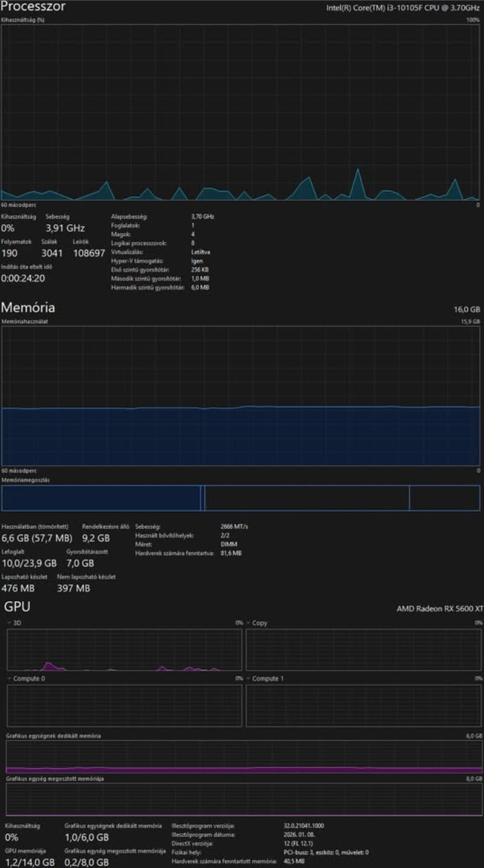Click the Memória section heading
The width and height of the screenshot is (484, 868).
click(x=28, y=307)
